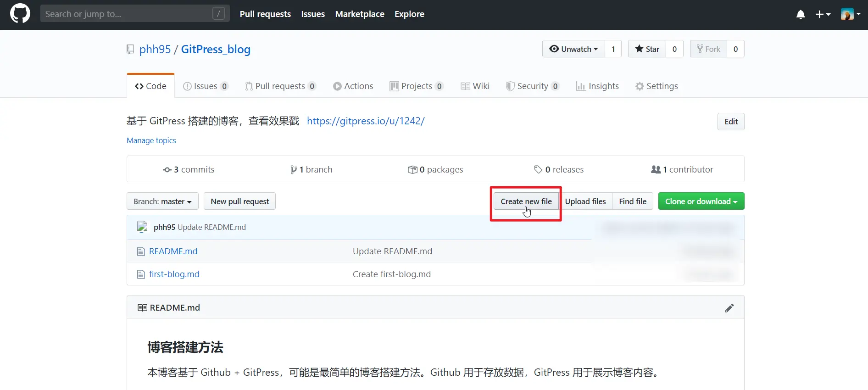Select the Code tab
This screenshot has height=390, width=868.
150,86
